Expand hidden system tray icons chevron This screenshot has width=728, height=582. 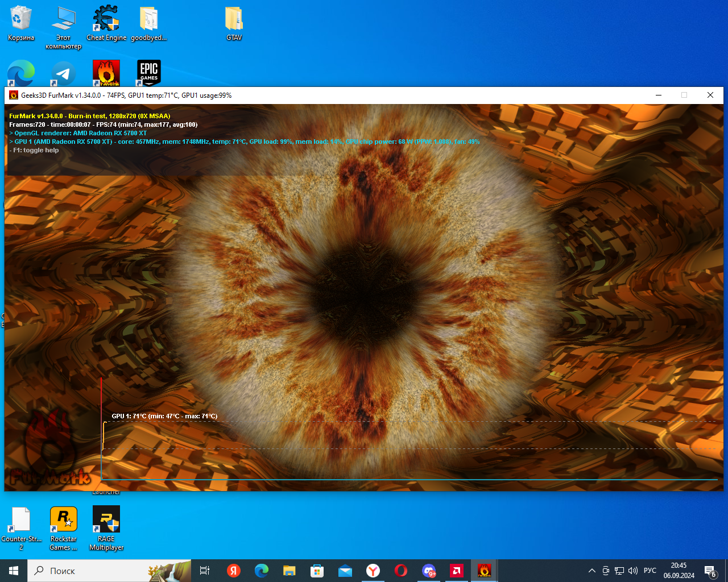591,571
